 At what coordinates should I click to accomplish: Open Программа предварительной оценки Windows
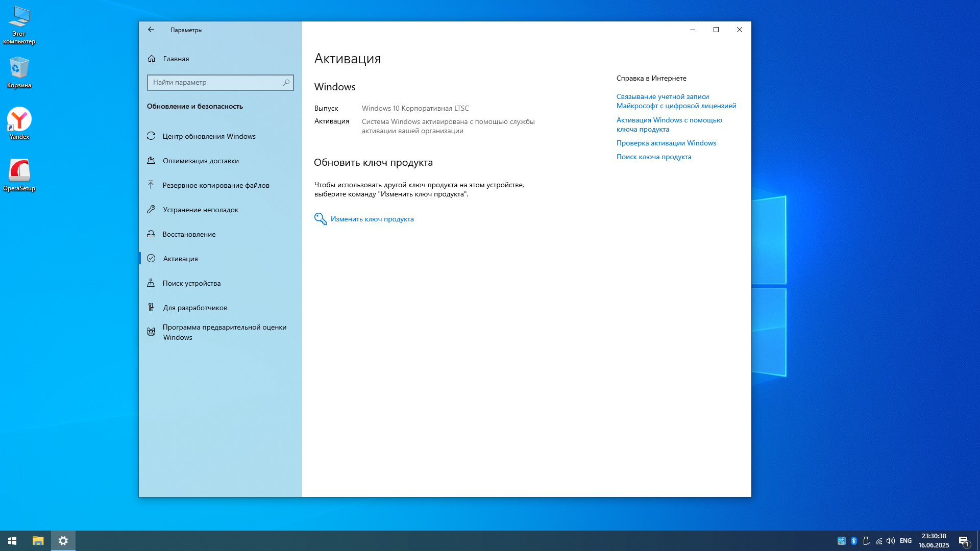coord(224,332)
